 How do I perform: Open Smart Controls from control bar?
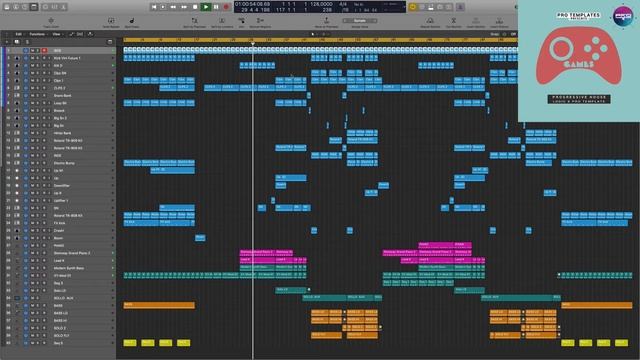pos(45,7)
